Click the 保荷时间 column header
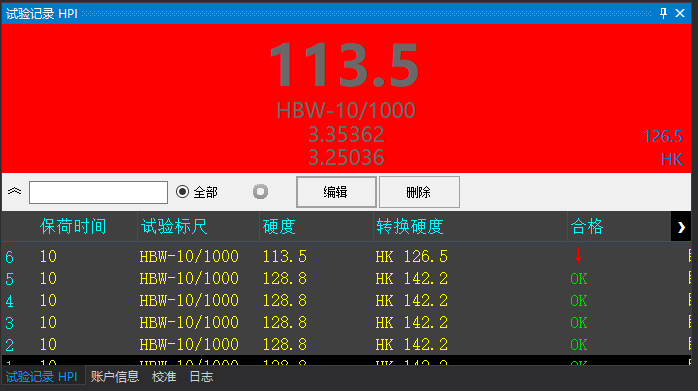Screen dimensions: 698x391 [x=73, y=227]
